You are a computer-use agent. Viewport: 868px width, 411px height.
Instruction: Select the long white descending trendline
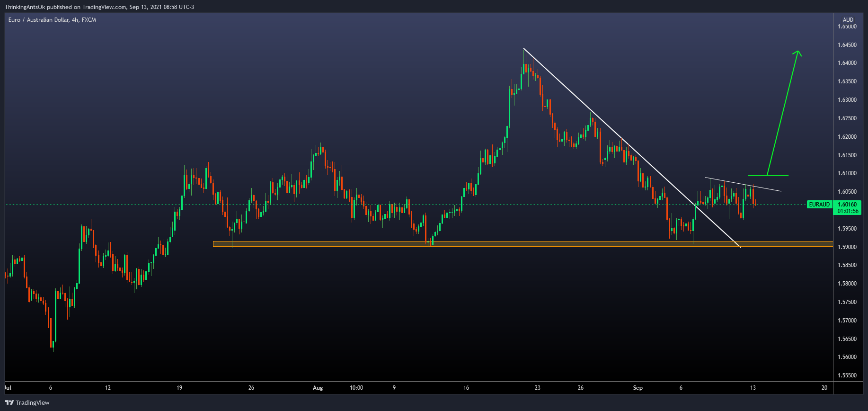[x=632, y=147]
